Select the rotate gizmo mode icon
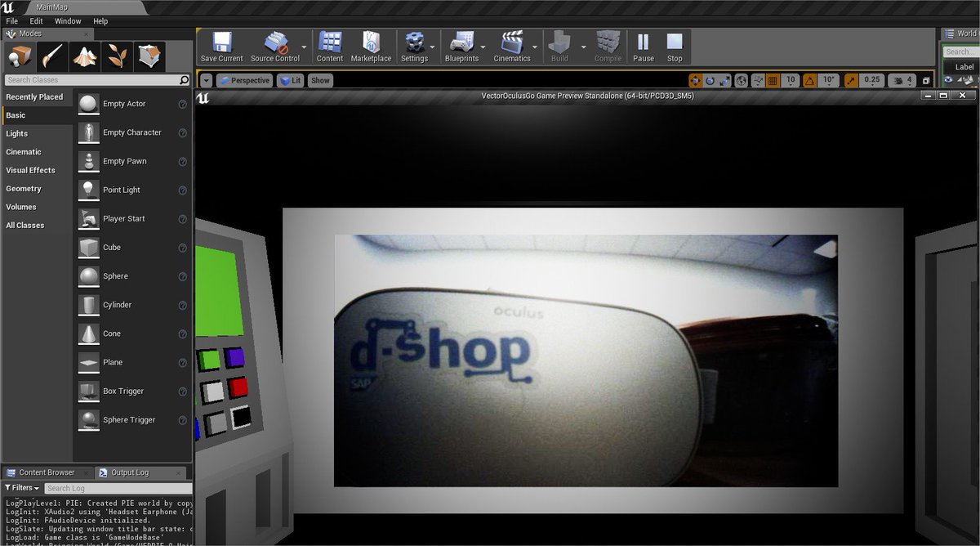 coord(709,80)
